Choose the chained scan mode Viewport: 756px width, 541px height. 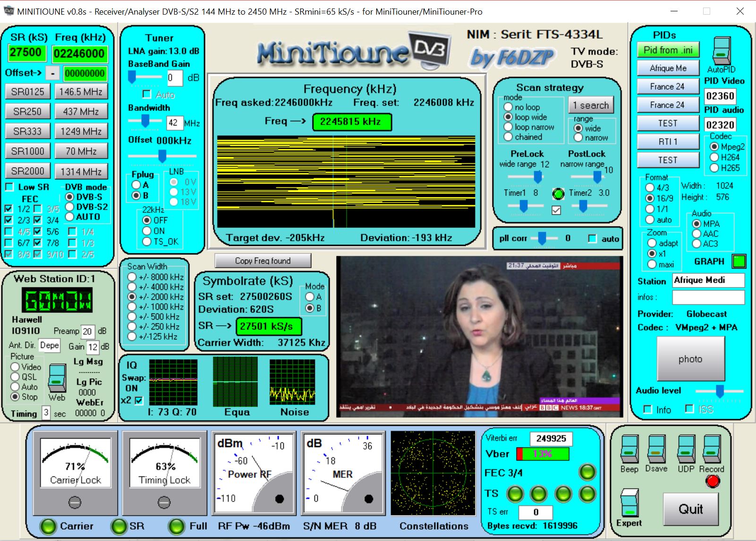(508, 137)
